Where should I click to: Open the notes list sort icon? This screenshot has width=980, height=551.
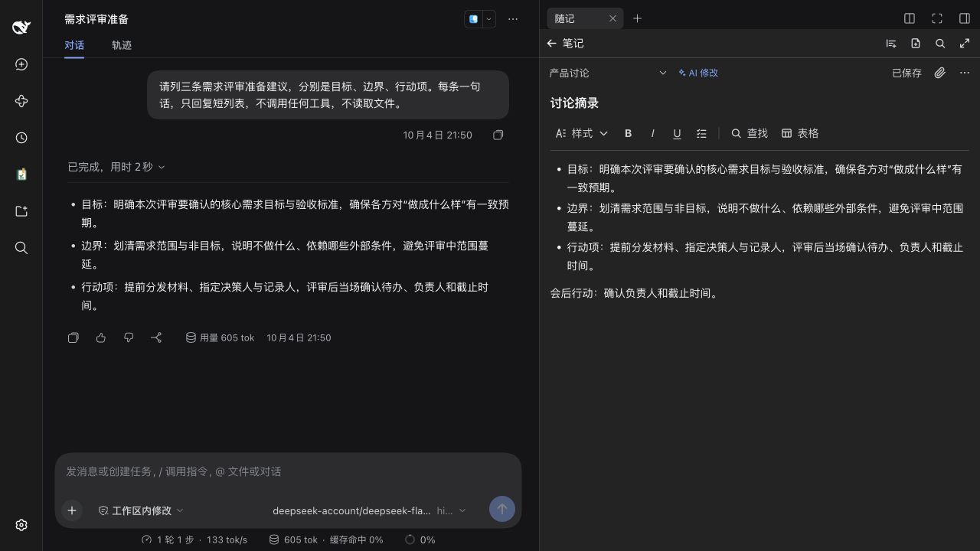891,44
